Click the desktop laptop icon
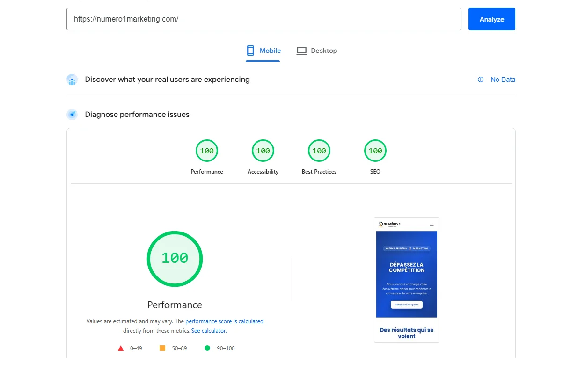Viewport: 585px width, 392px height. 301,51
